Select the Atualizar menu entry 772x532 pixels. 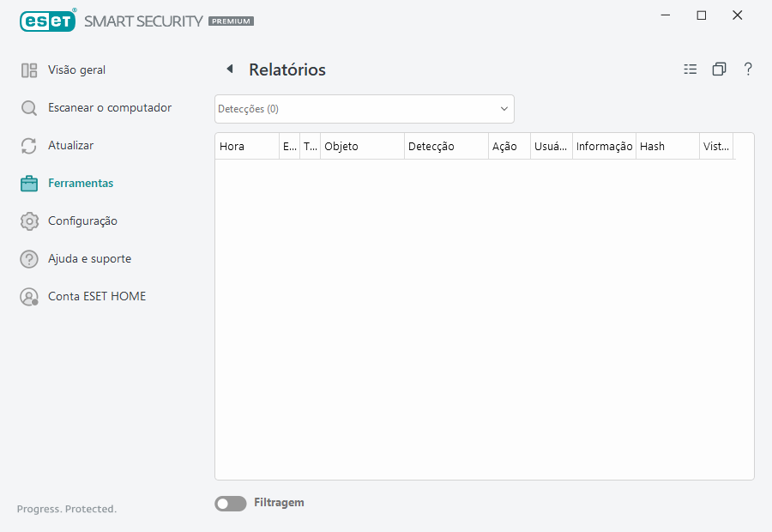(x=72, y=145)
